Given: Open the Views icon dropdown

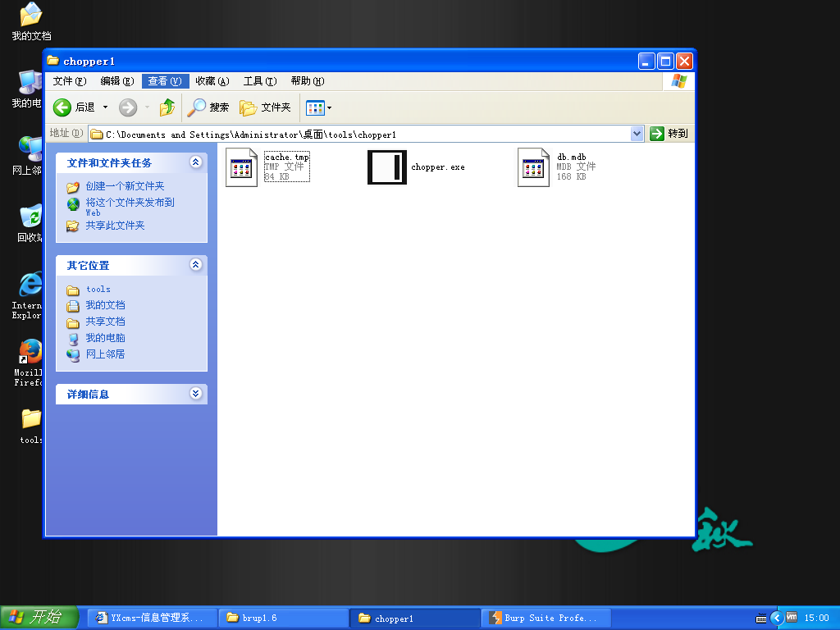Looking at the screenshot, I should coord(319,107).
